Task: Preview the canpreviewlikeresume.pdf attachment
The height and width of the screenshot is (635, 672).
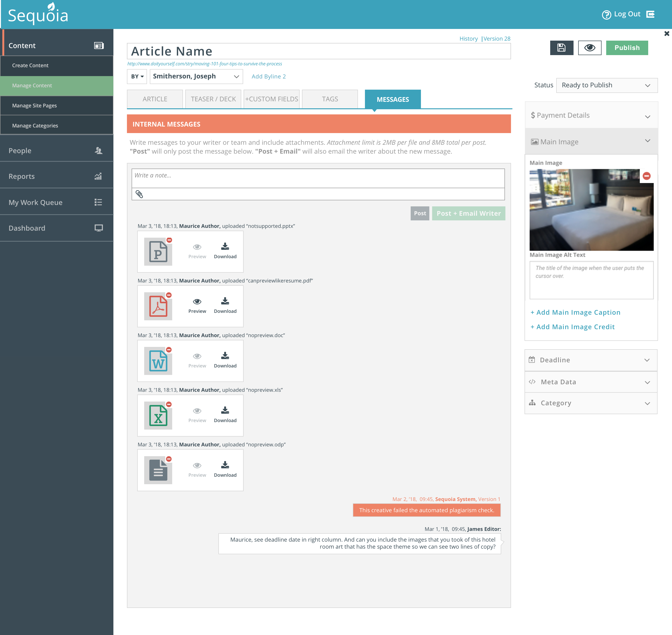Action: (x=197, y=305)
